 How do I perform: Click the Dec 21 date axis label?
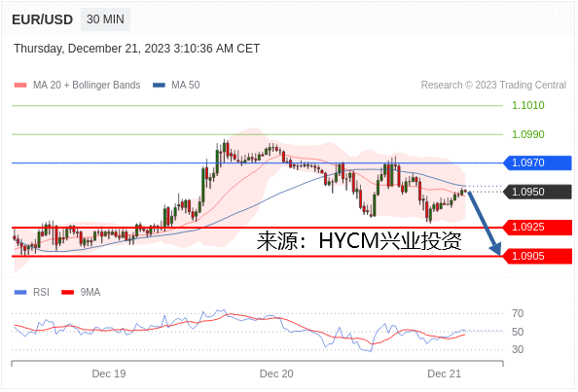tap(444, 374)
